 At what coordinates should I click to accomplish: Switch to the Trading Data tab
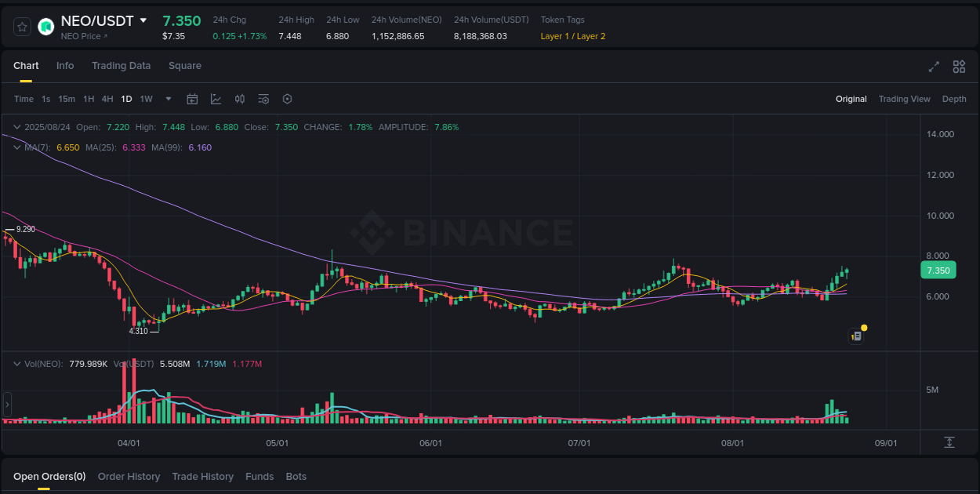point(121,66)
